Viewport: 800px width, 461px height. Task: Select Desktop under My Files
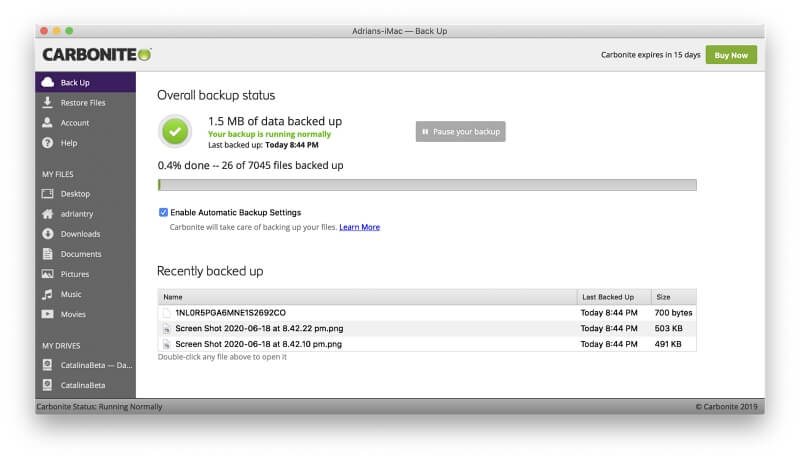[86, 194]
